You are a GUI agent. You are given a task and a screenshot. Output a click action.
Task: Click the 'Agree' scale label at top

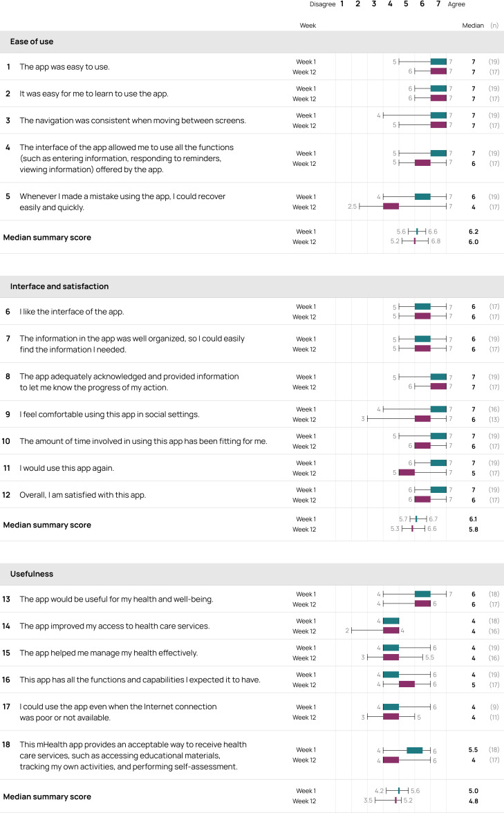tap(456, 4)
